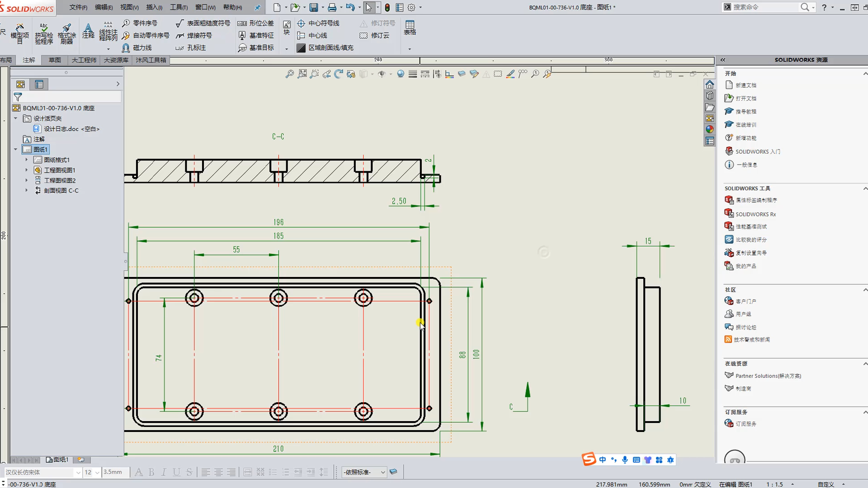
Task: Collapse the SOLIDWORKS 工具 section
Action: point(866,188)
